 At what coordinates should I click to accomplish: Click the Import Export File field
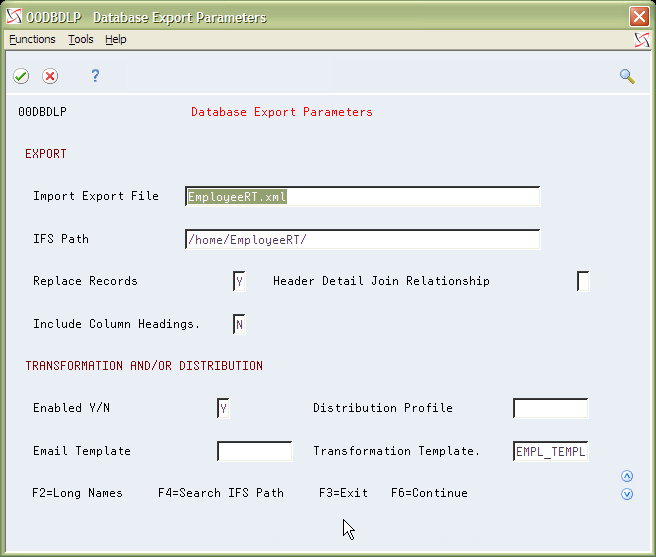[x=363, y=196]
